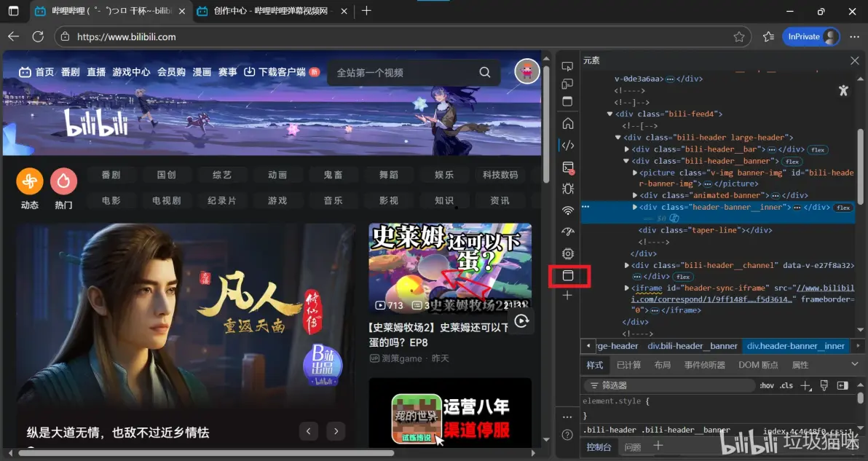Click the 鬼畜 category button

(x=334, y=175)
